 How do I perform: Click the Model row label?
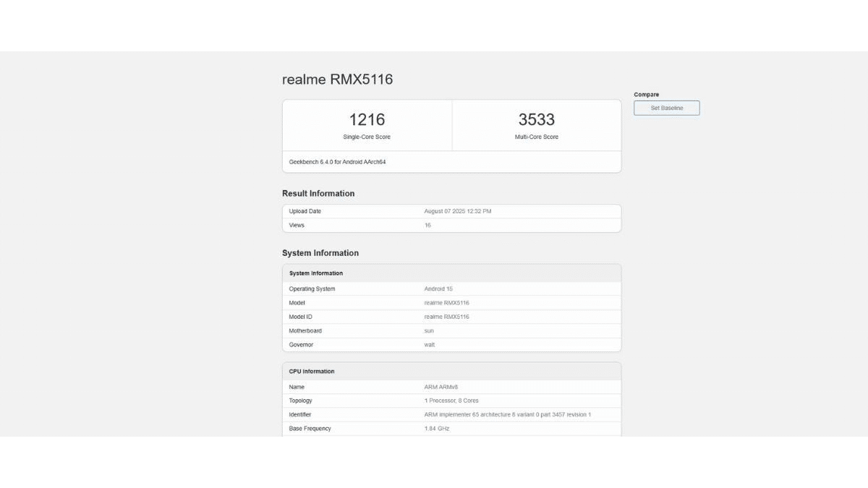(297, 303)
